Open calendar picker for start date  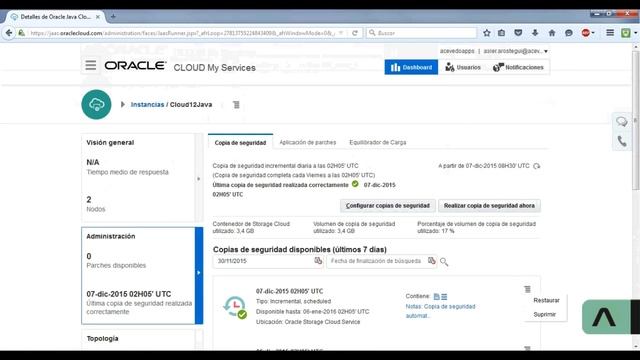point(318,261)
